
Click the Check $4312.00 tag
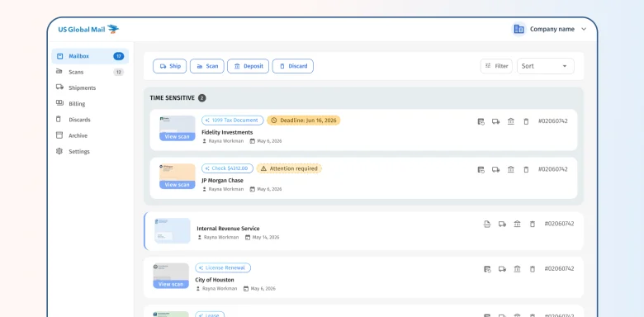pyautogui.click(x=227, y=168)
